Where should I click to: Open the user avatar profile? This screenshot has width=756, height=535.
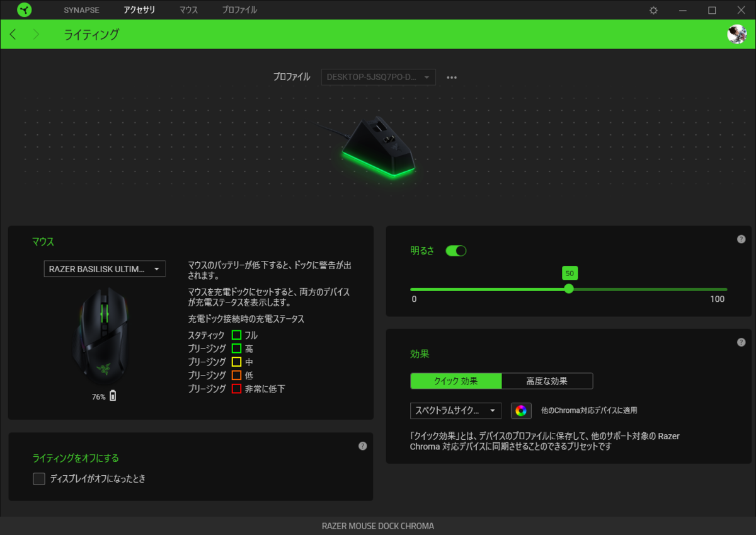point(736,34)
